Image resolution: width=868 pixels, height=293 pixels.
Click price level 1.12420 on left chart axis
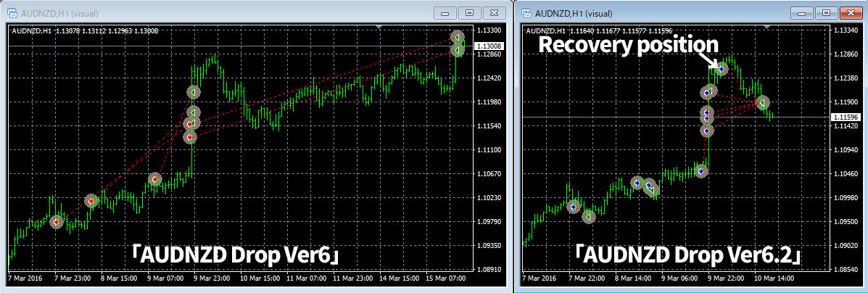(x=488, y=78)
